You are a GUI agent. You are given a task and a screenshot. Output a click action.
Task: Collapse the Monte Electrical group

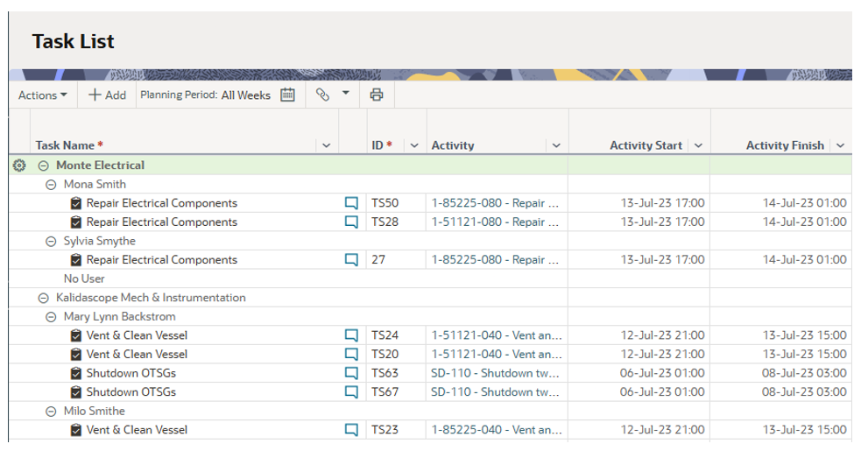tap(43, 166)
